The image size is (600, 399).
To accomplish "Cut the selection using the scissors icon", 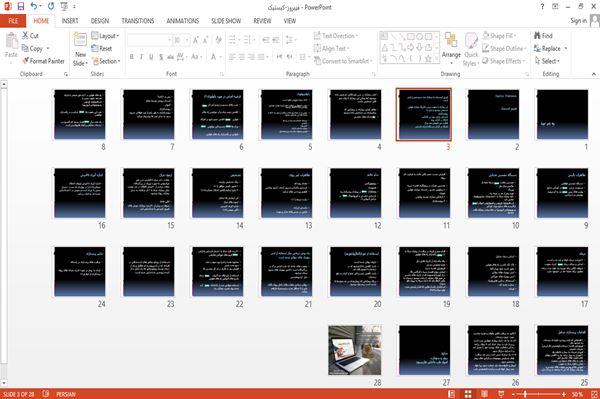I will 26,36.
